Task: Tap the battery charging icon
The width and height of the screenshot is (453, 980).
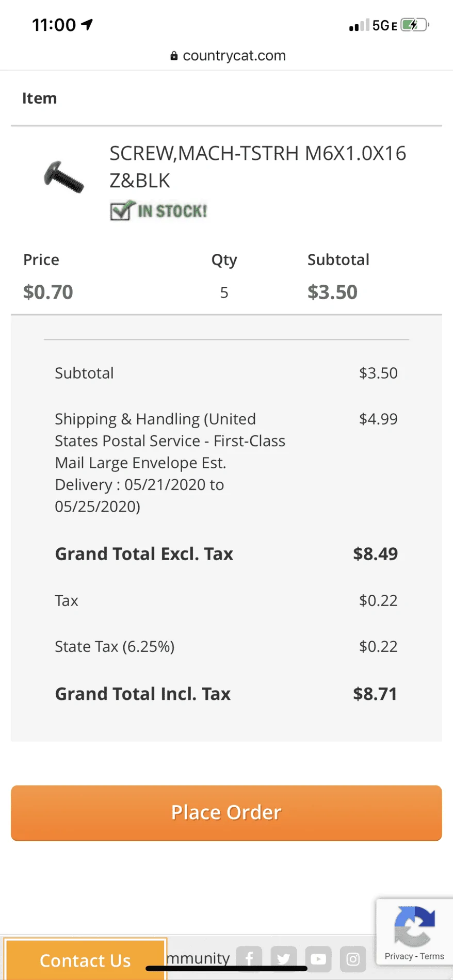Action: point(415,25)
